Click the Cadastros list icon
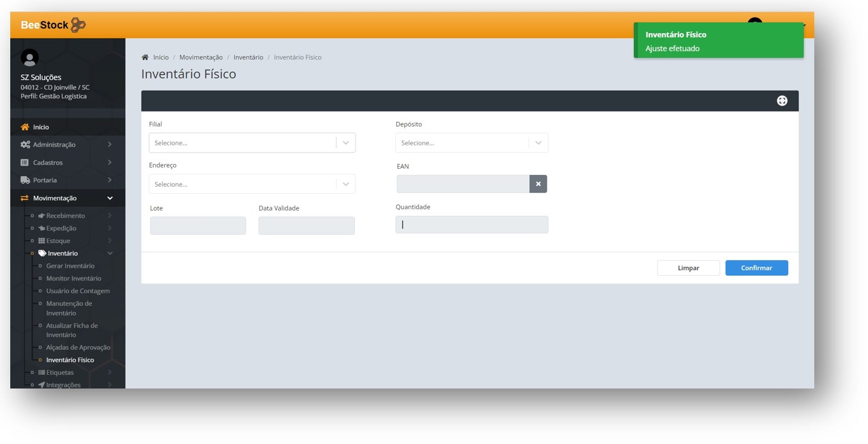 [x=25, y=163]
